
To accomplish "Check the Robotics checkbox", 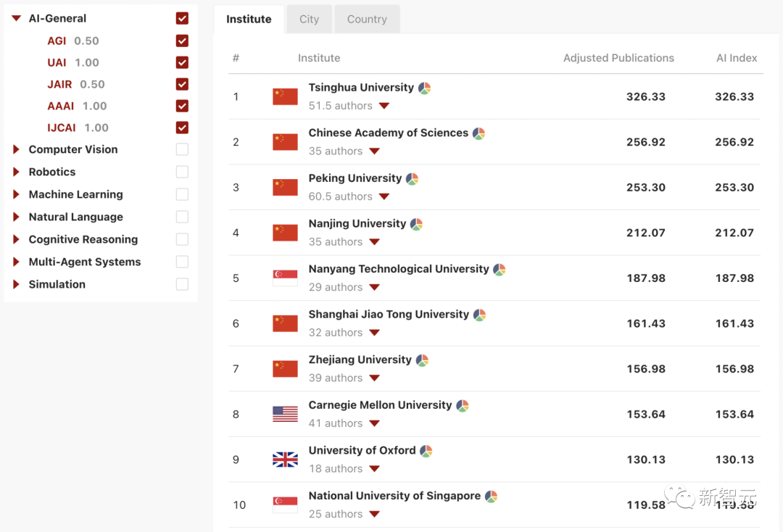I will tap(181, 172).
